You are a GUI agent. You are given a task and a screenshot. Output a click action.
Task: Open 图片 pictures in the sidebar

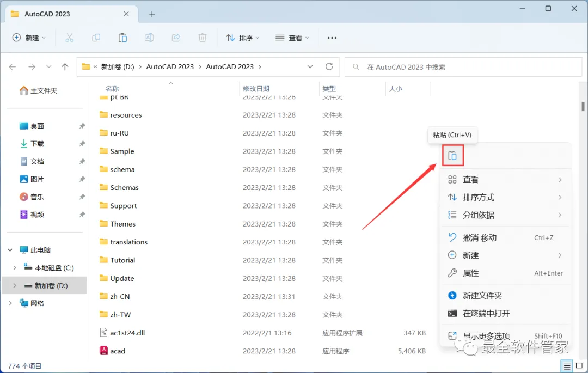32,179
